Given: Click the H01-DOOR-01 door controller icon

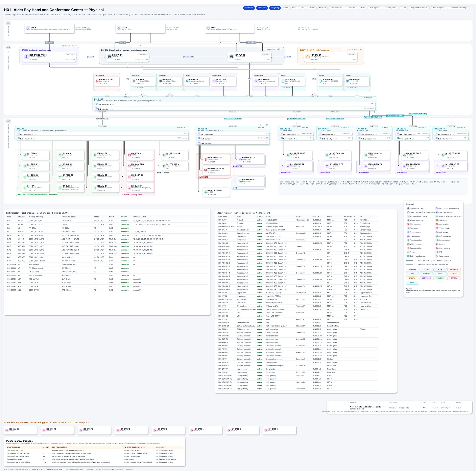Looking at the screenshot, I should pos(129,177).
